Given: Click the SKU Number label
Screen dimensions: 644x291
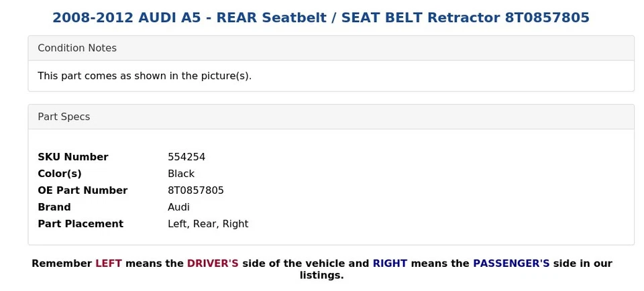Looking at the screenshot, I should pyautogui.click(x=72, y=157).
